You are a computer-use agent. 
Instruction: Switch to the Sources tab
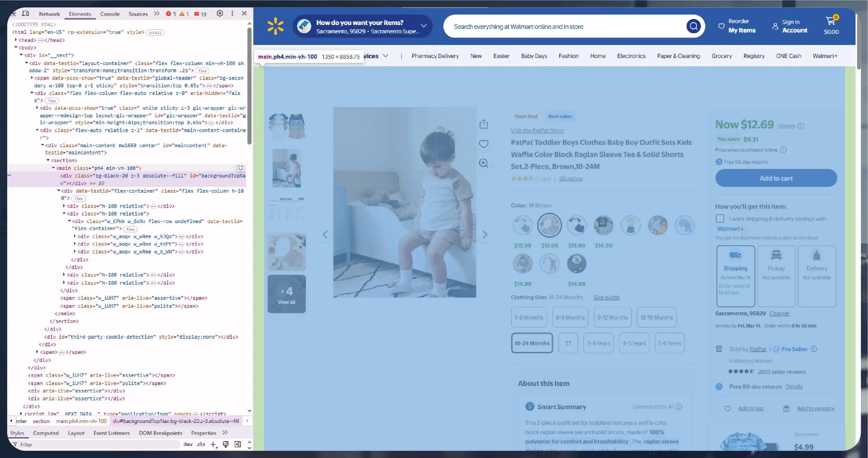138,14
